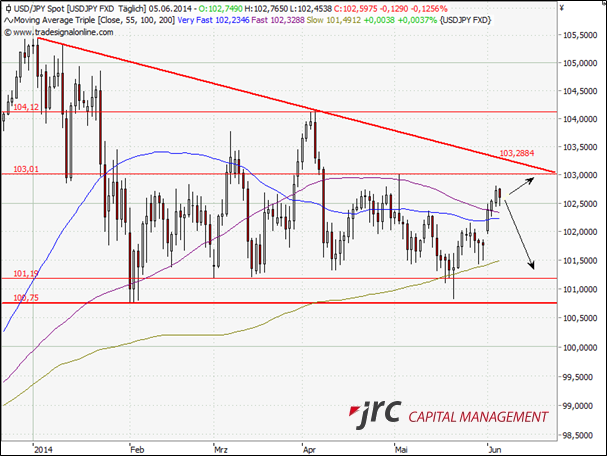Click the 104,12 resistance level label

[x=27, y=106]
